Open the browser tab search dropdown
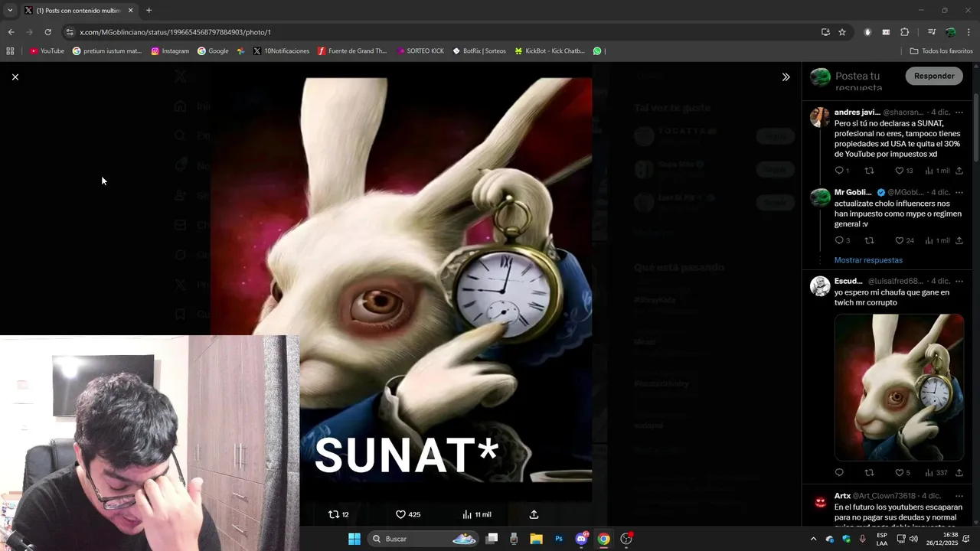 pos(10,11)
